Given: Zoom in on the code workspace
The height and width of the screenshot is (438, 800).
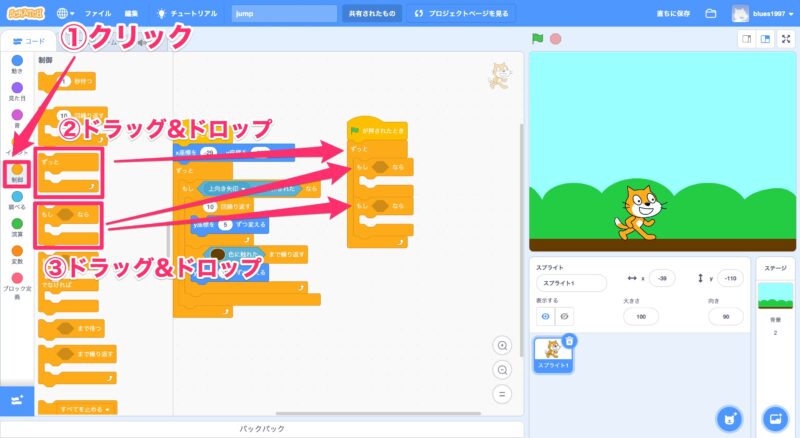Looking at the screenshot, I should (x=503, y=345).
